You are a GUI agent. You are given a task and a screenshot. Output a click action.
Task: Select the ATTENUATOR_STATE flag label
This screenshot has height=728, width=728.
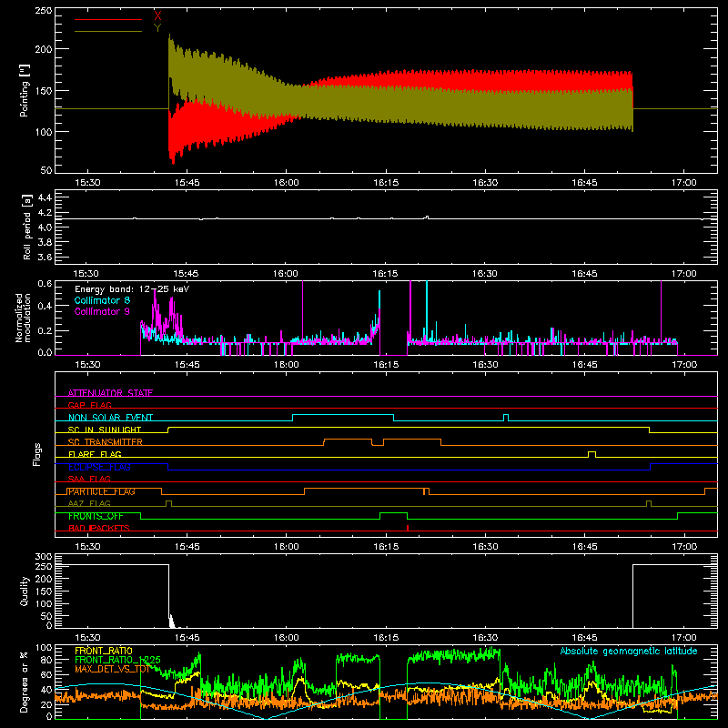(x=110, y=393)
